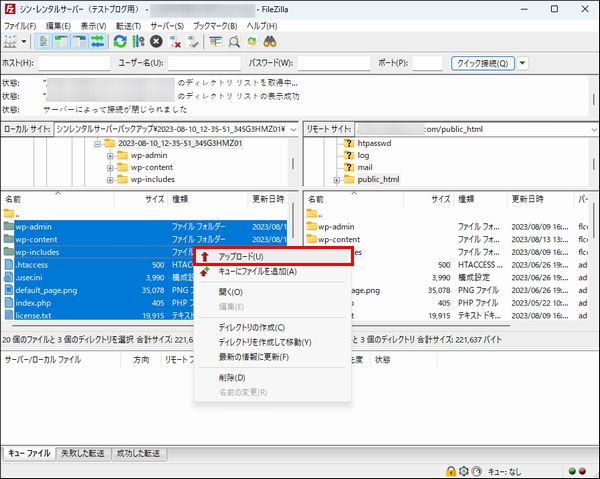Switch to the 失敗した転送 tab
Screen dimensions: 600x479
[83, 453]
